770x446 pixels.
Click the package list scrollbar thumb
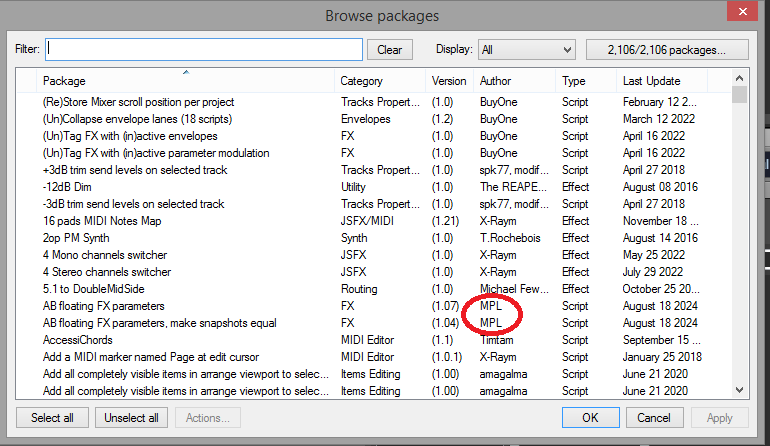tap(740, 94)
